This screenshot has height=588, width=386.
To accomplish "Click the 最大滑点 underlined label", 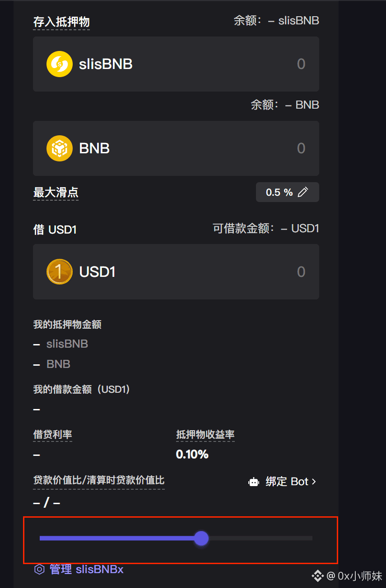I will click(x=56, y=193).
